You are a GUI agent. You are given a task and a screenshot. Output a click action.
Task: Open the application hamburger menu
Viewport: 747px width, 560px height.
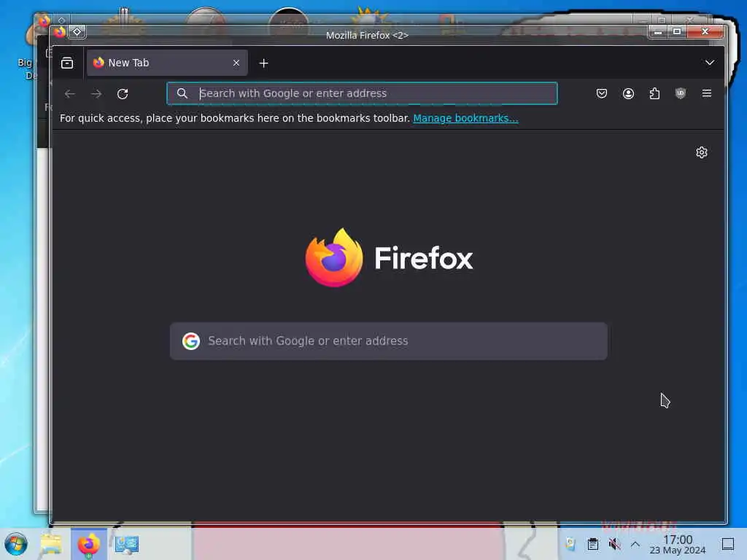[706, 93]
